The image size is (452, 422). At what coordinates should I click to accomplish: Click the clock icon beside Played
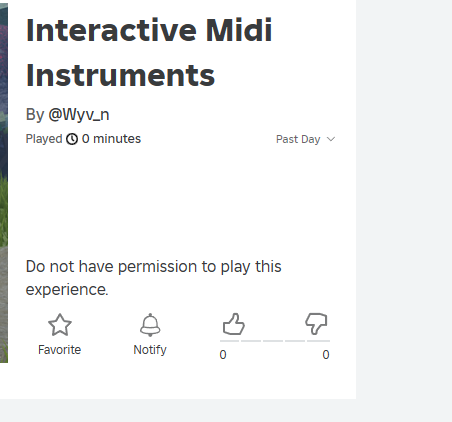pyautogui.click(x=72, y=139)
